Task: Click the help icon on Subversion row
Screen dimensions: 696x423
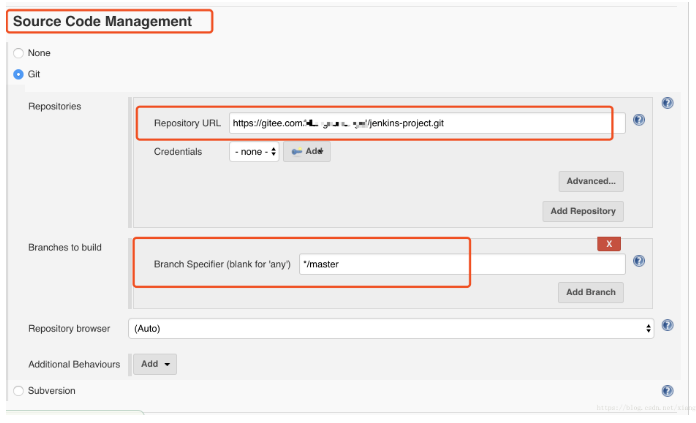Action: [667, 391]
